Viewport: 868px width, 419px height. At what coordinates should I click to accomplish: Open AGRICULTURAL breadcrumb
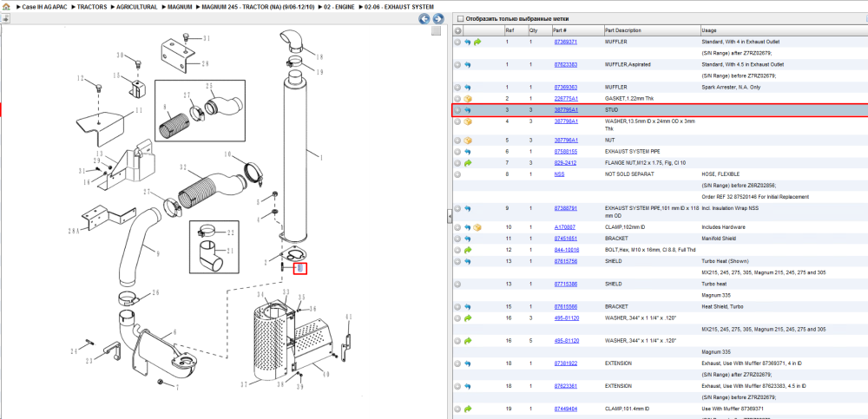coord(137,7)
